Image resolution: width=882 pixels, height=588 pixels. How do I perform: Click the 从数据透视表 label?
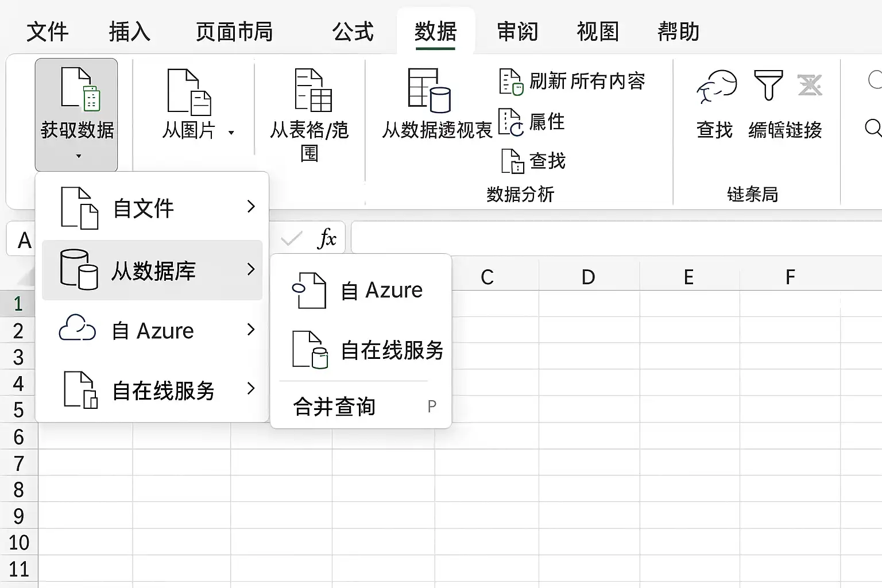coord(438,130)
